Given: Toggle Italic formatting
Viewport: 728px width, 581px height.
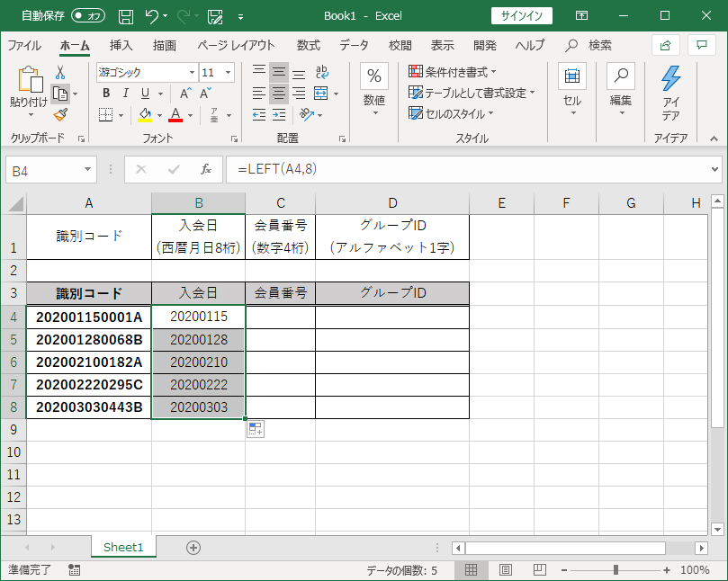Looking at the screenshot, I should click(126, 94).
